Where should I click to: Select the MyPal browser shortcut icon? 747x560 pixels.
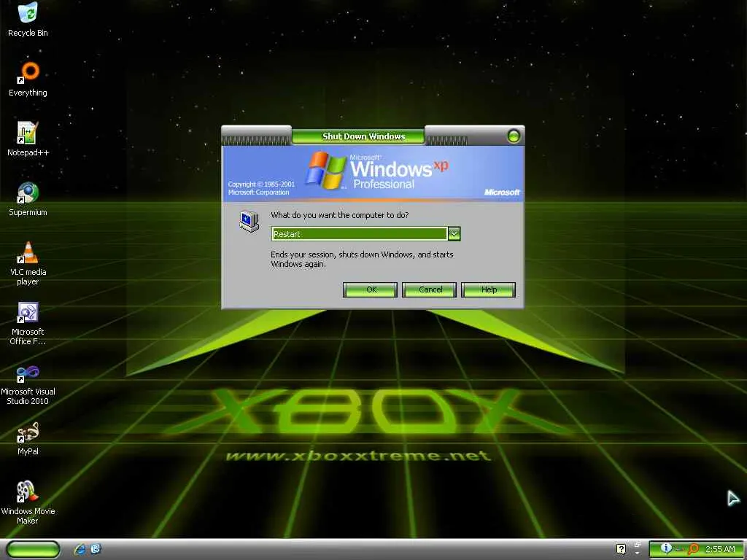[x=28, y=432]
